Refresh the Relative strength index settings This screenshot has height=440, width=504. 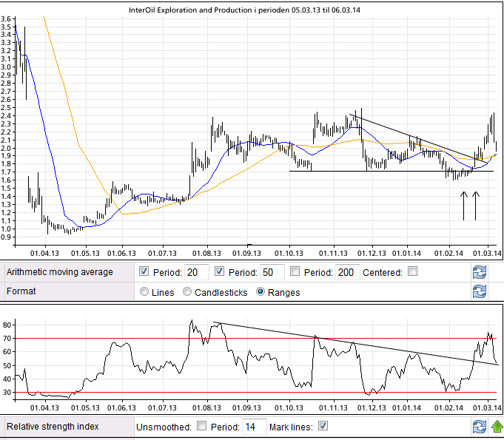[479, 427]
